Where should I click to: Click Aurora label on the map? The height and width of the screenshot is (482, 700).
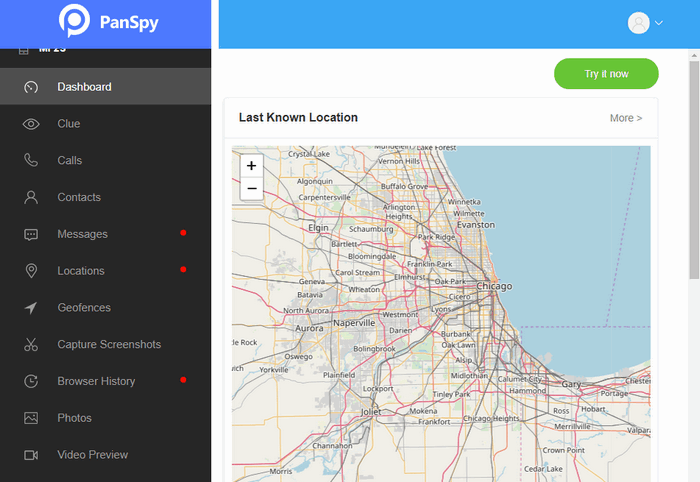[x=309, y=328]
